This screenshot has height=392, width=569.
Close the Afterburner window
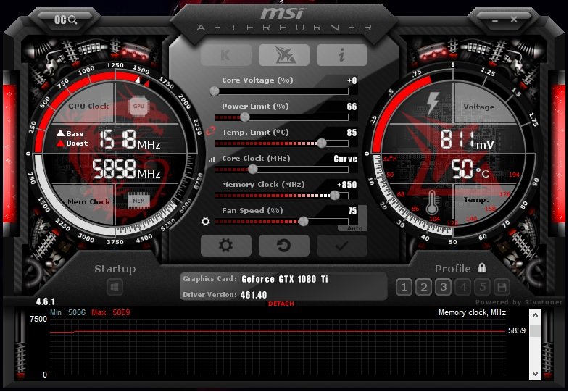coord(514,20)
